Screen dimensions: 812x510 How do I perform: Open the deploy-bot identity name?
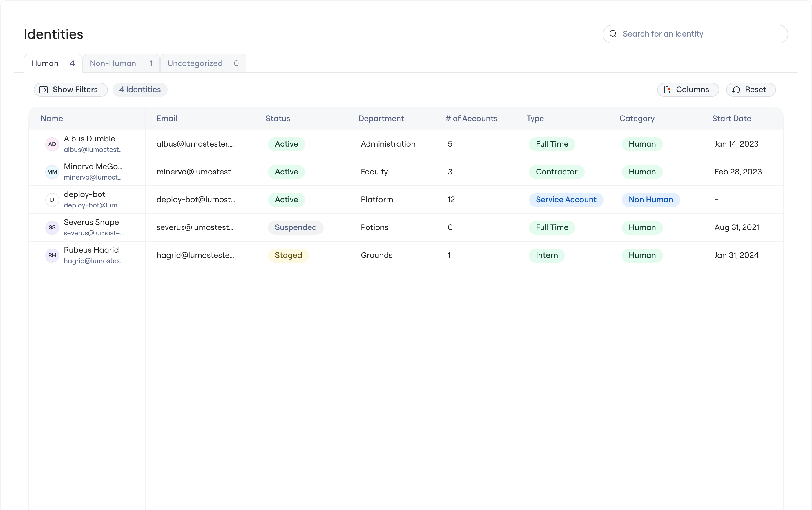tap(84, 194)
